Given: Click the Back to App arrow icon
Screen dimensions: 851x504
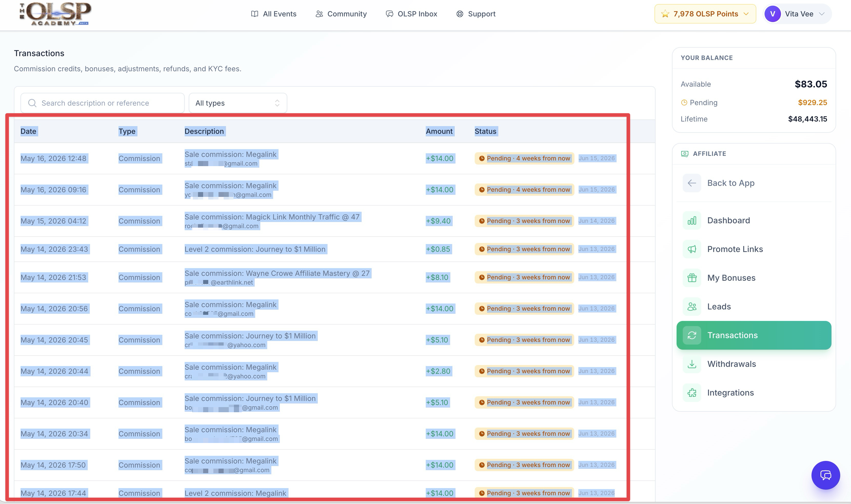Looking at the screenshot, I should pos(692,183).
